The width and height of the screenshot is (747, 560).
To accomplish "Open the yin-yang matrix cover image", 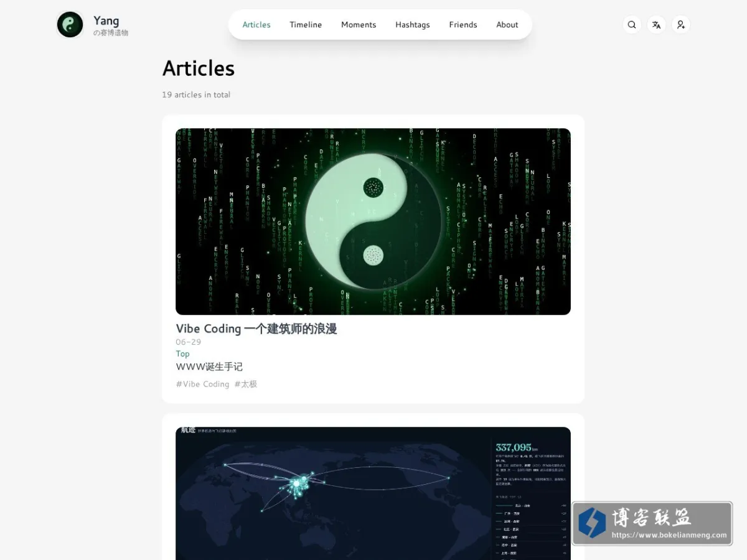I will tap(373, 222).
